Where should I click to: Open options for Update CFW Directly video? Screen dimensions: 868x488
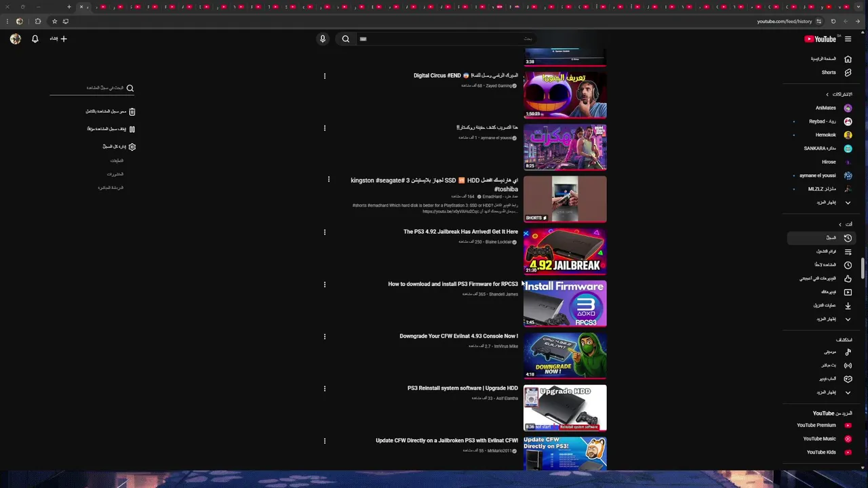[325, 441]
